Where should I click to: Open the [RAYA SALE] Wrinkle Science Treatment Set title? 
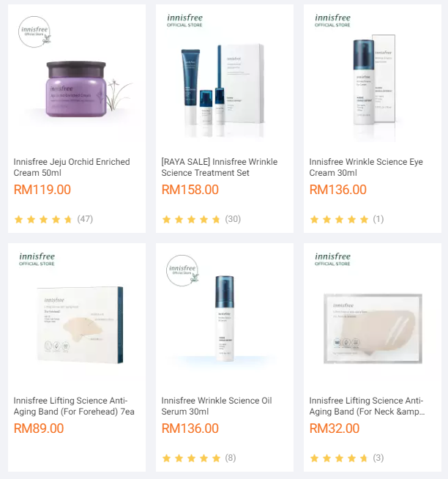220,167
